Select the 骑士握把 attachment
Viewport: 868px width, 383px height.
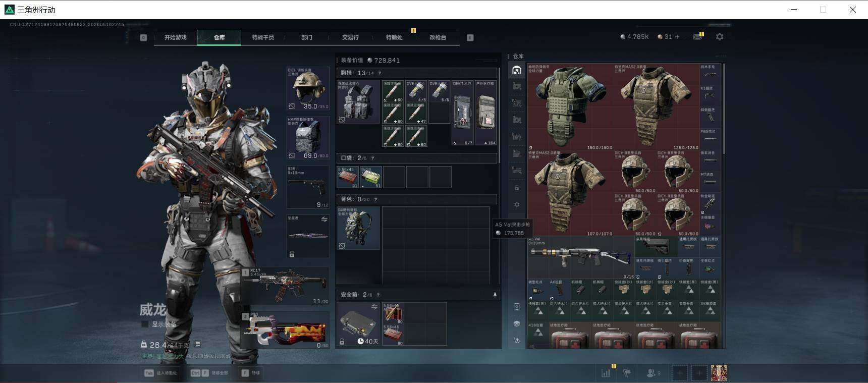tap(667, 268)
